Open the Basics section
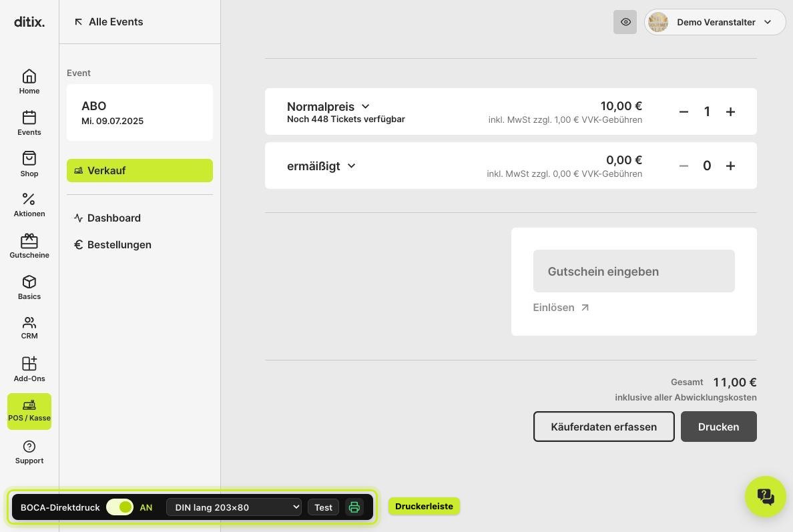Screen dimensions: 793x532 pos(29,288)
